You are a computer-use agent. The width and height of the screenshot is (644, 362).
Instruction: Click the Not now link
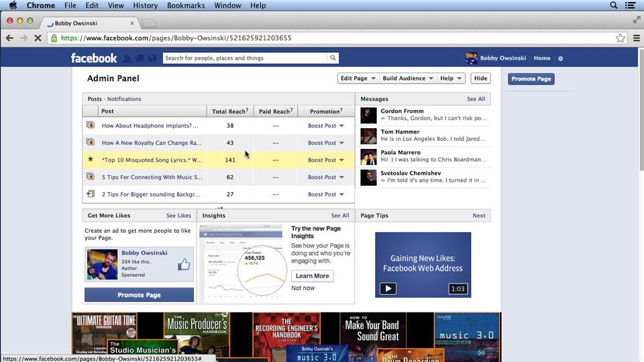click(x=303, y=288)
